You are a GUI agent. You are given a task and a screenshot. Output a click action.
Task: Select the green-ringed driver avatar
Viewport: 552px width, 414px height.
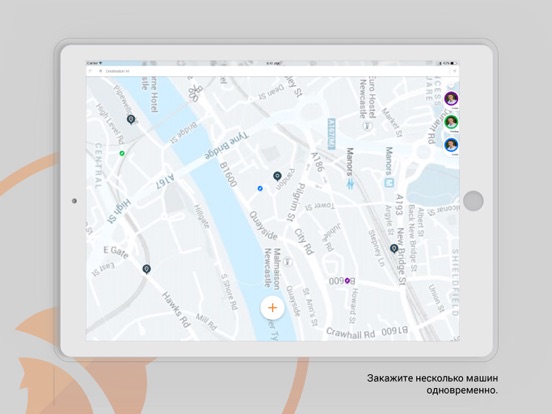pos(451,122)
